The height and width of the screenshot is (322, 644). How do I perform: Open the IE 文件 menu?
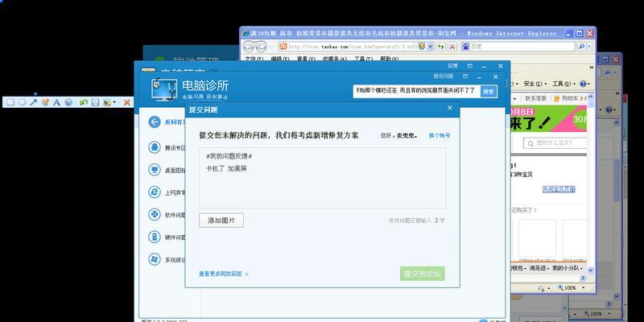point(254,59)
